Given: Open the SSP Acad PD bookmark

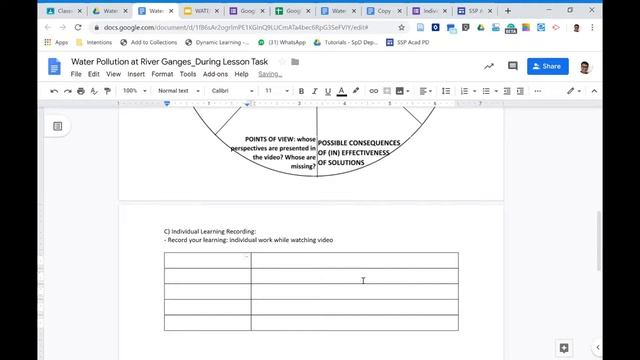Looking at the screenshot, I should pos(407,42).
